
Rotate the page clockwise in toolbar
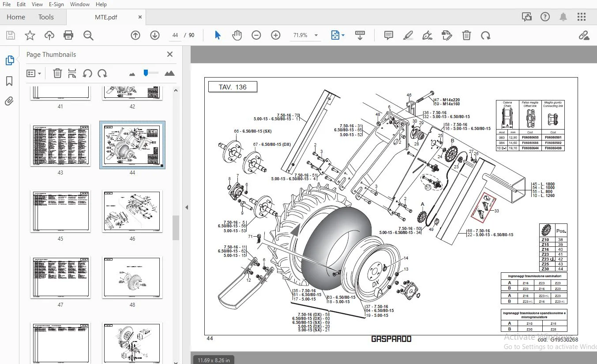[486, 35]
